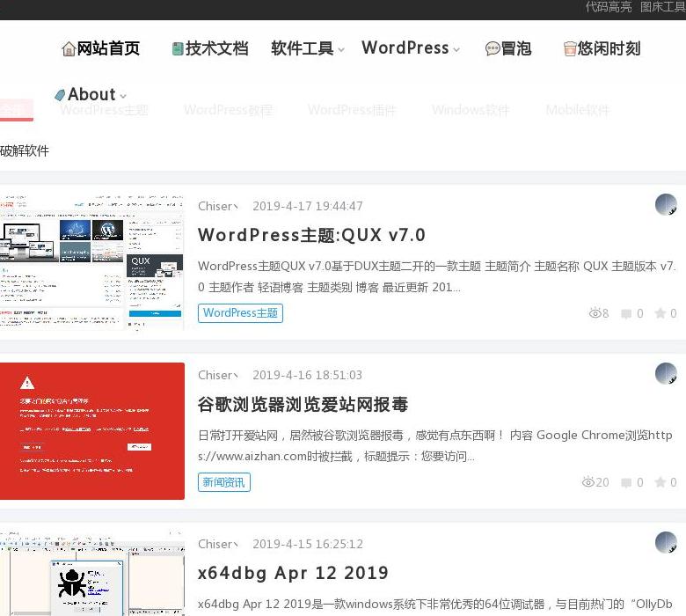Click the views eye icon showing 20

(x=588, y=482)
